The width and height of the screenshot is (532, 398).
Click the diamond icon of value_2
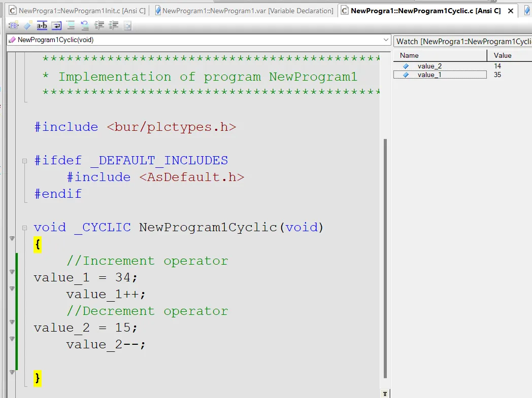pos(406,66)
